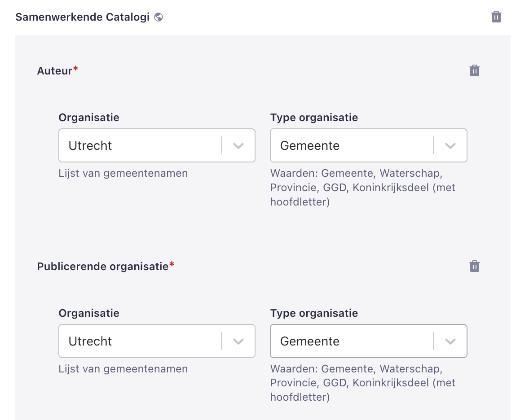Click Organisatie label under Publicerende organisatie

tap(89, 313)
